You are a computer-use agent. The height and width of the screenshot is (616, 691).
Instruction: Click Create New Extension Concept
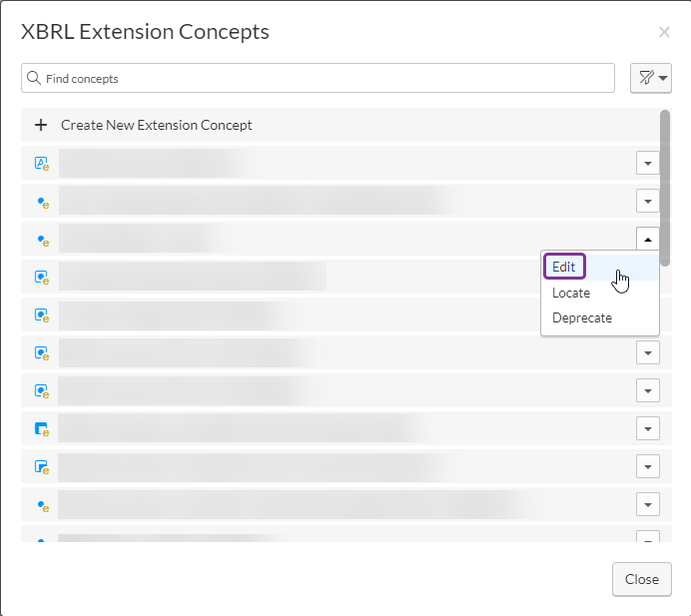[x=157, y=126]
